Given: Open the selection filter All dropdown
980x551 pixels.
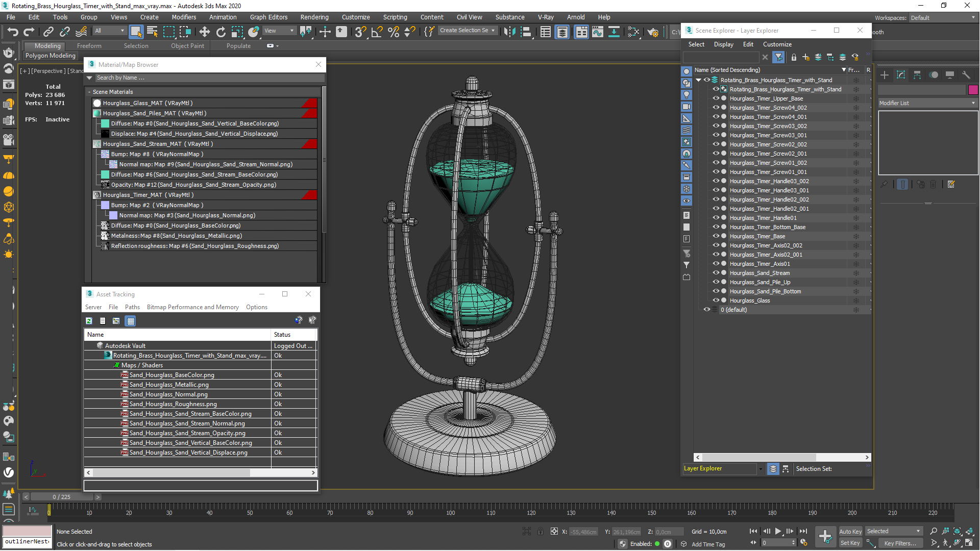Looking at the screenshot, I should tap(110, 31).
